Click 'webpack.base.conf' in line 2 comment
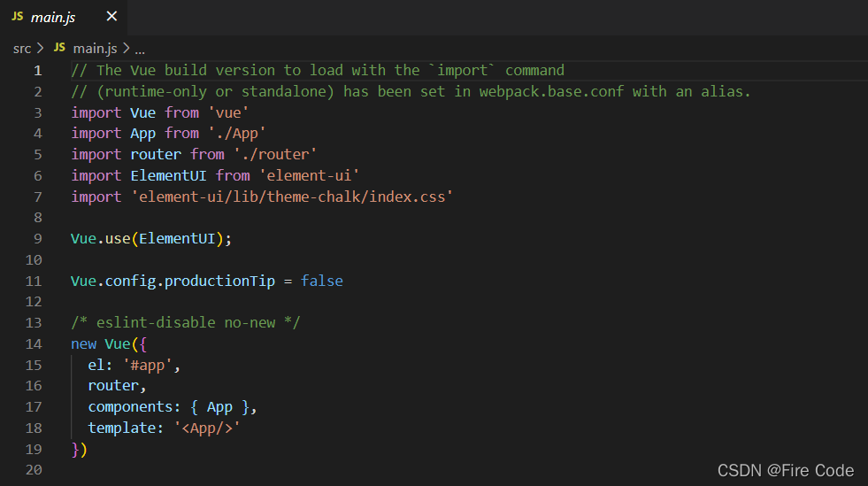The image size is (868, 486). [551, 91]
